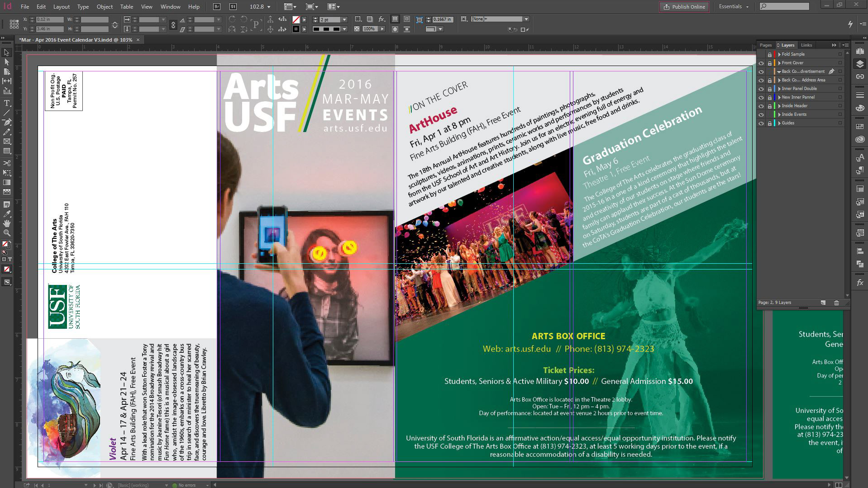Image resolution: width=868 pixels, height=488 pixels.
Task: Hide the Inner Panel Double layer
Action: pos(761,89)
